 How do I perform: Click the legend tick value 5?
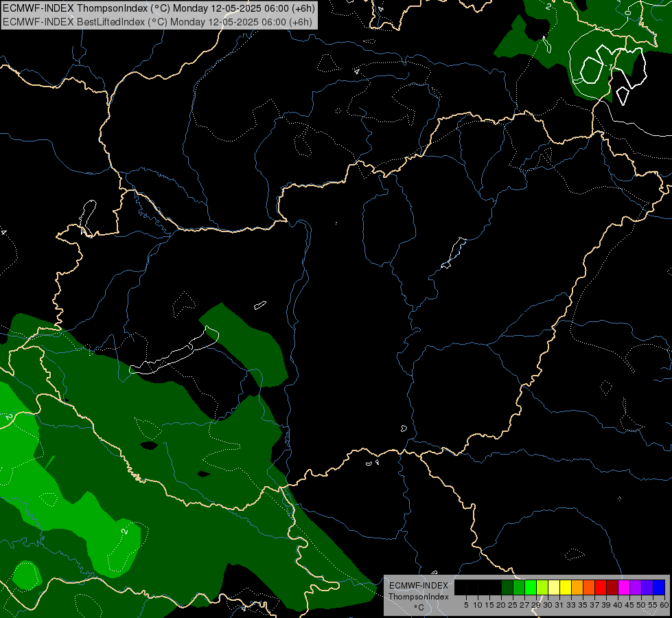(466, 605)
